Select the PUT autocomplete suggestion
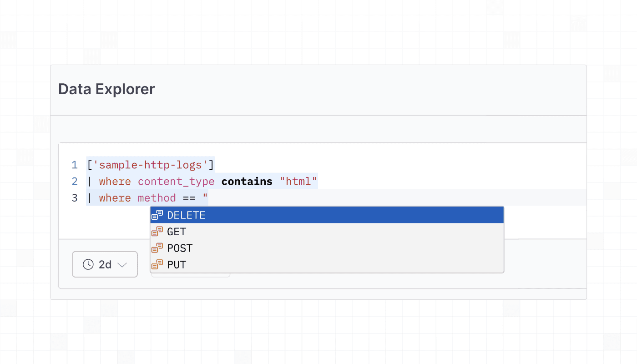The width and height of the screenshot is (637, 364). tap(177, 264)
